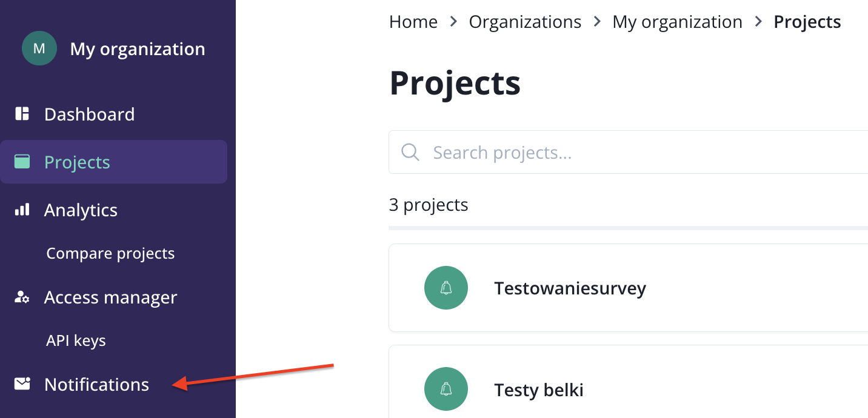
Task: Click the organization avatar with letter M
Action: point(39,48)
